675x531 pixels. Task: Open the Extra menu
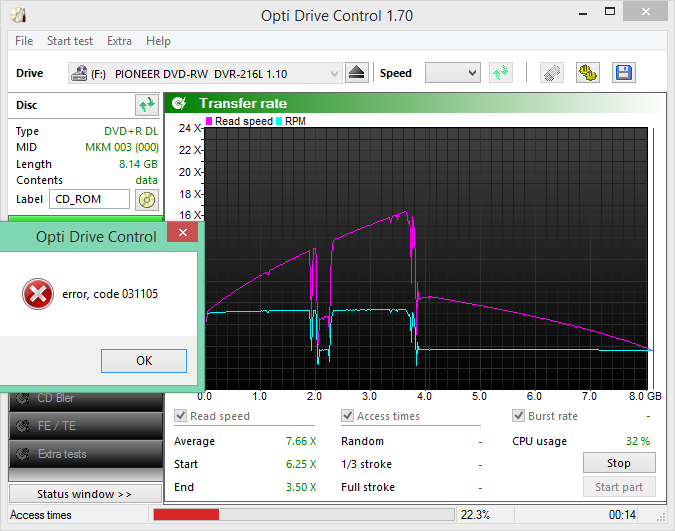click(119, 41)
